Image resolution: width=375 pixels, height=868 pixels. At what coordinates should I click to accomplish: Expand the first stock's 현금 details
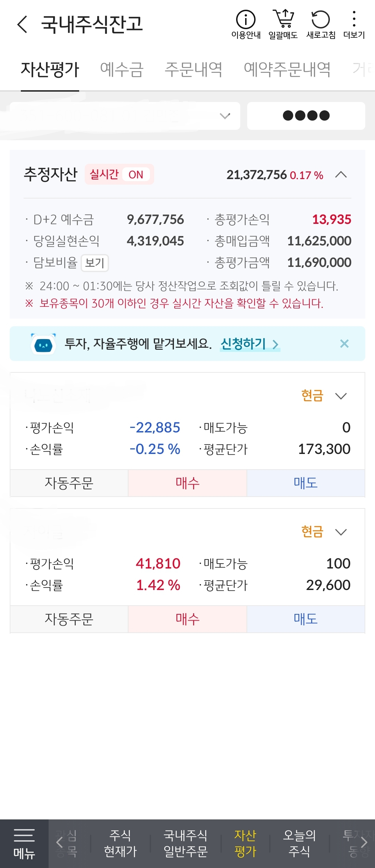(x=341, y=396)
